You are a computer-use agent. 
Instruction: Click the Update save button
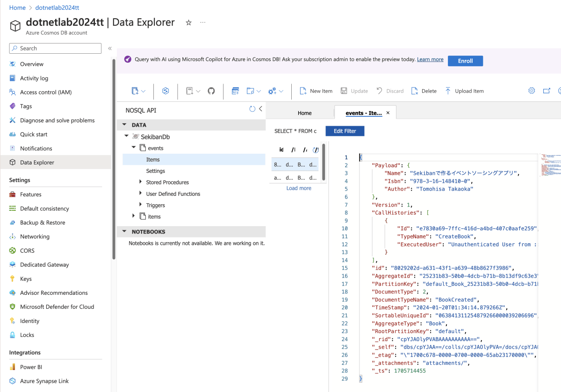coord(354,91)
